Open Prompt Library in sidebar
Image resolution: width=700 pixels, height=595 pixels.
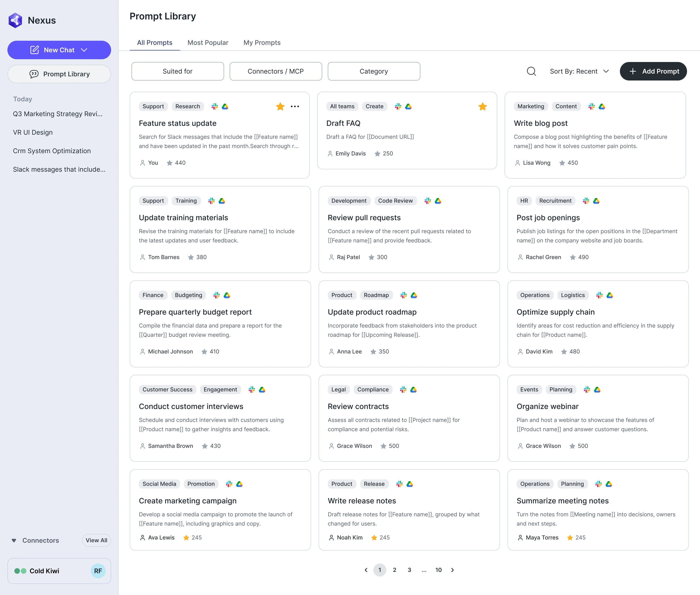pyautogui.click(x=59, y=74)
